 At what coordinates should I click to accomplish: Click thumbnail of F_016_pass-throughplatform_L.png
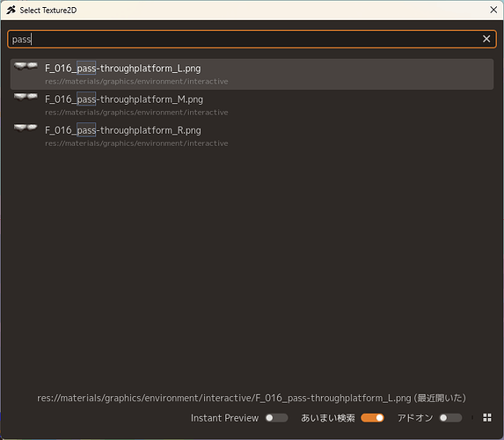click(x=26, y=67)
